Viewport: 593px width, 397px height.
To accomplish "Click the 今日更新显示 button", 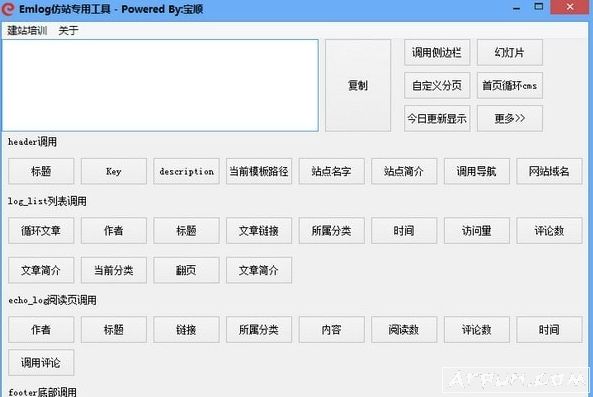I will (x=437, y=119).
